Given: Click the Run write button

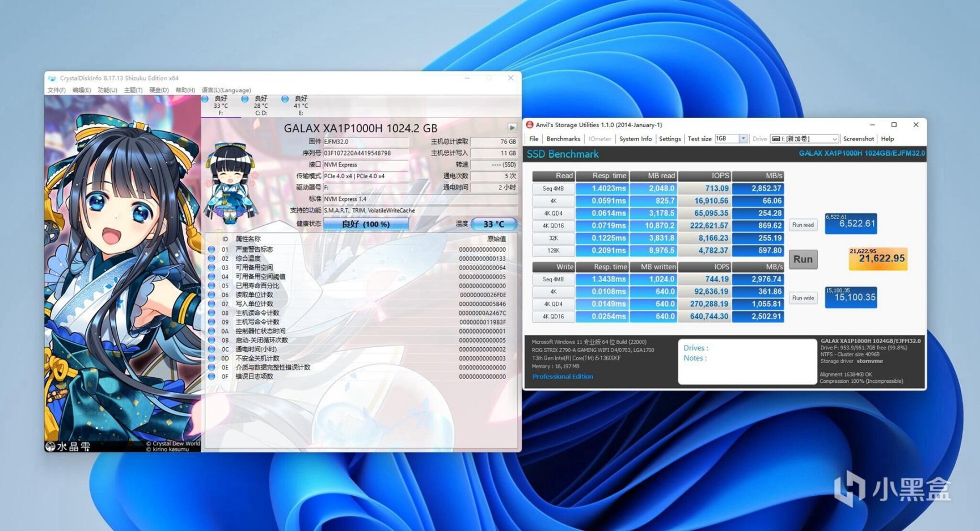Looking at the screenshot, I should point(803,298).
